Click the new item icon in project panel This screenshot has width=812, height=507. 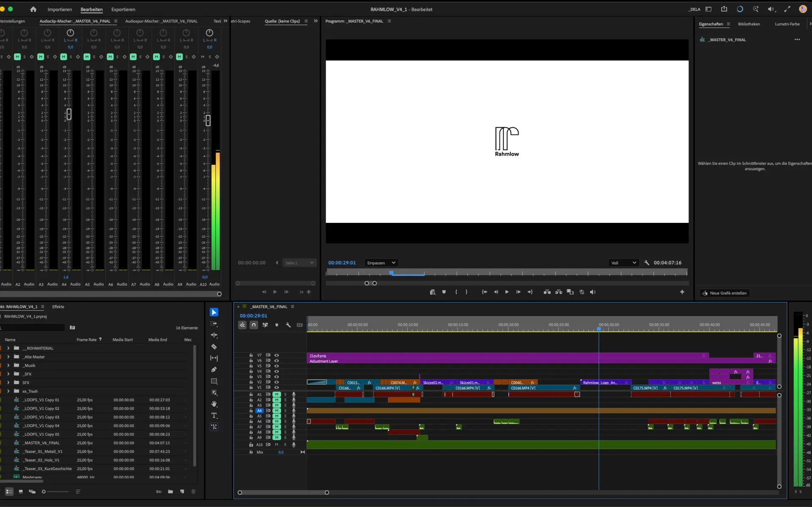tap(182, 492)
